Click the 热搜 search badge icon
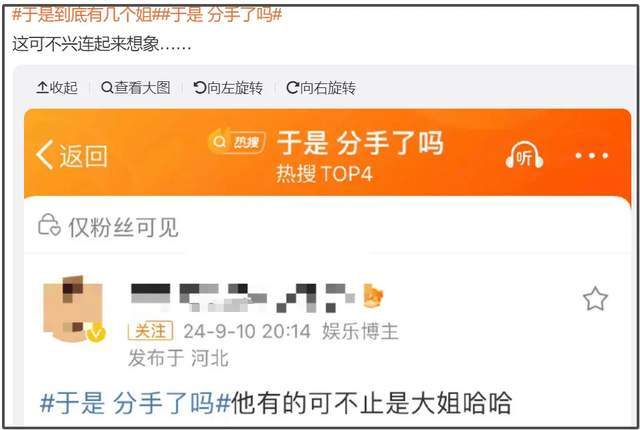Image resolution: width=640 pixels, height=430 pixels. (237, 142)
